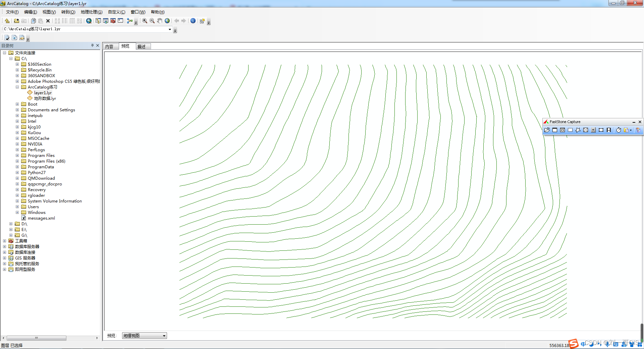Viewport: 644px width, 349px height.
Task: Click the catalog tree horizontal scrollbar
Action: pyautogui.click(x=37, y=338)
